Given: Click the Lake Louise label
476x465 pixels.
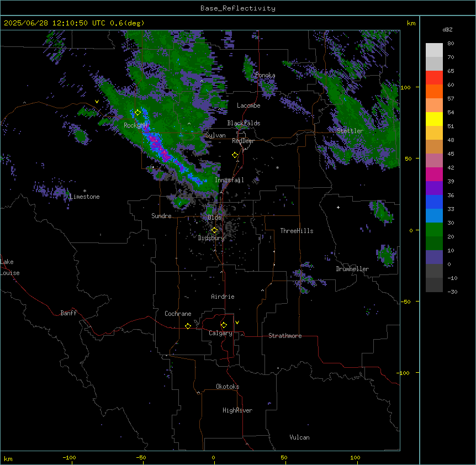Looking at the screenshot, I should (10, 267).
